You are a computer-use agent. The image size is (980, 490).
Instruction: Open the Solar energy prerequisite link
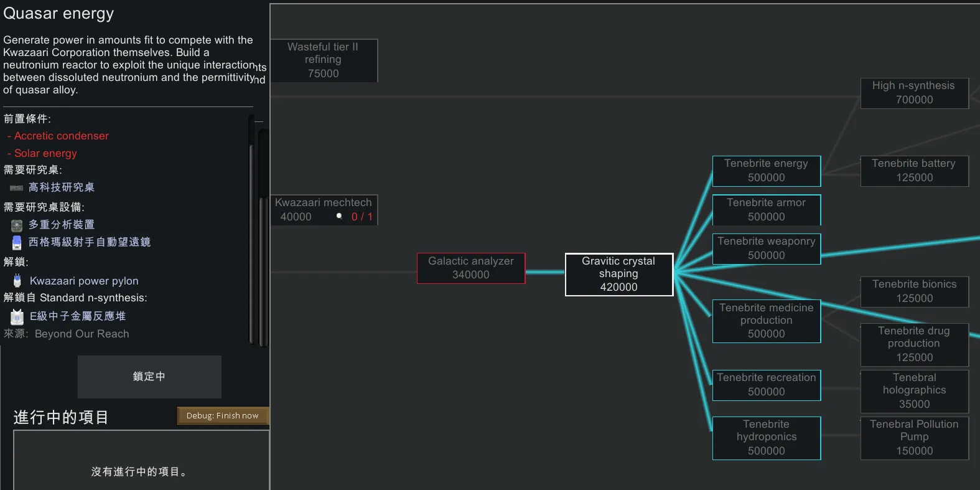(x=45, y=153)
